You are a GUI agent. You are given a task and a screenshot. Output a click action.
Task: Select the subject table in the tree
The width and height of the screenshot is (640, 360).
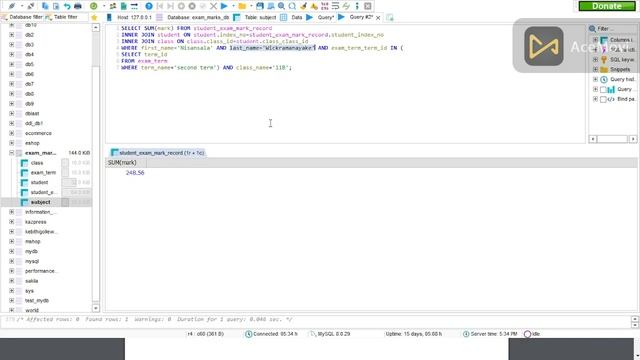tap(40, 202)
